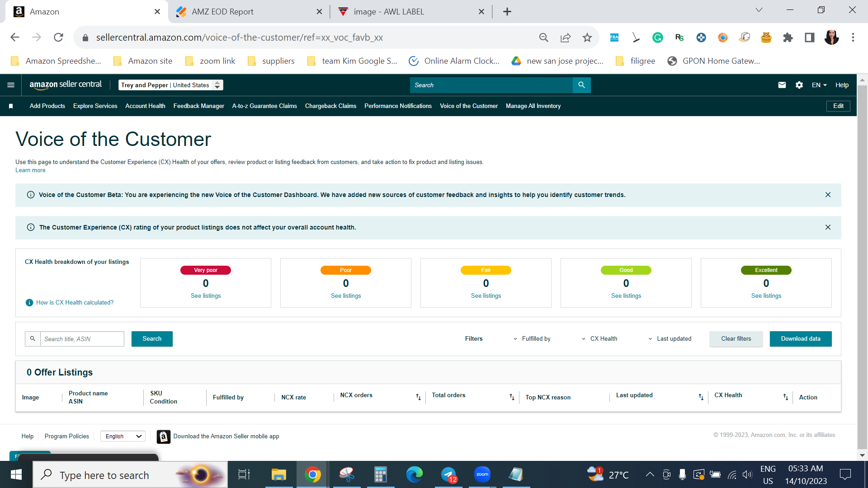Click the bookmark flag icon in nav bar
The image size is (868, 488).
point(11,106)
